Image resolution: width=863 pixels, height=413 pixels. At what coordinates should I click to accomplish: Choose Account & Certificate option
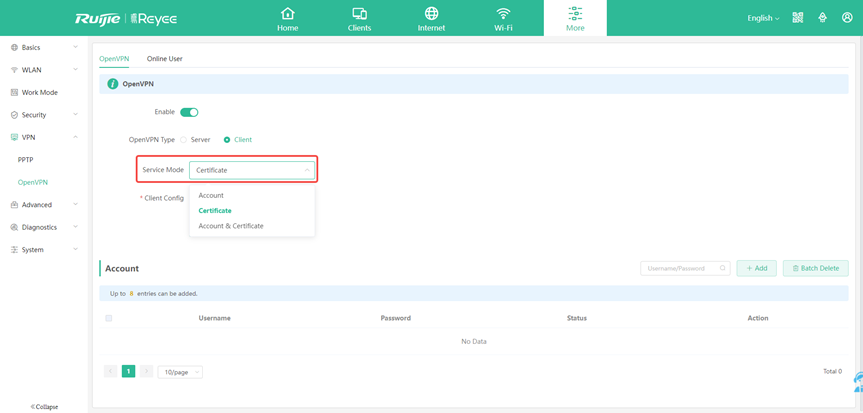(231, 226)
